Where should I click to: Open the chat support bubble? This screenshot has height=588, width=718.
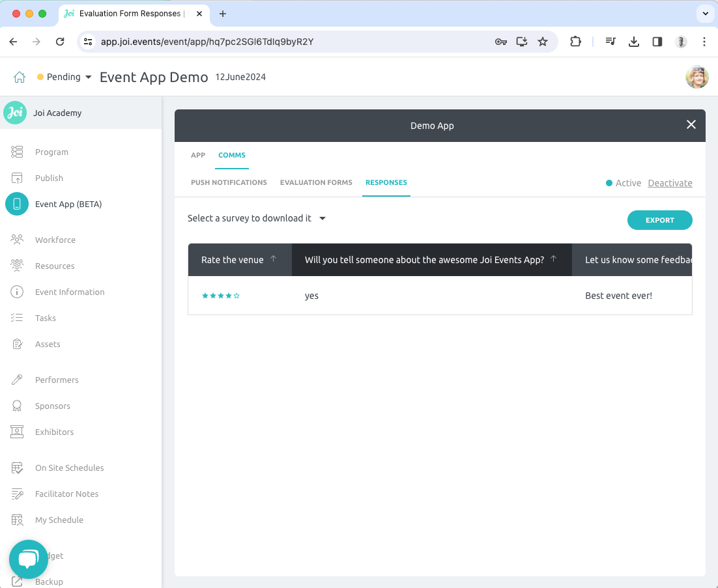click(x=29, y=559)
